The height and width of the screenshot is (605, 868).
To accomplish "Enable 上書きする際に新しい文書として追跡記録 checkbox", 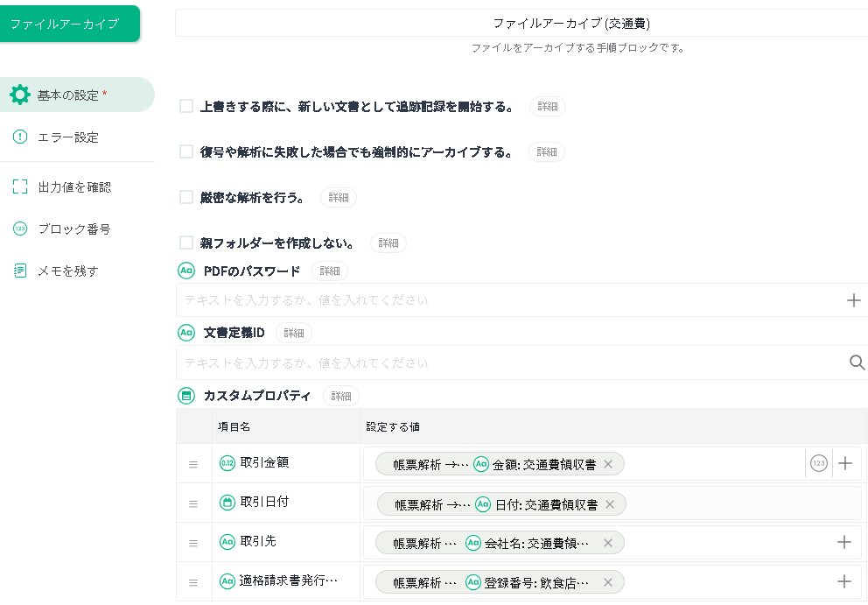I will click(186, 106).
